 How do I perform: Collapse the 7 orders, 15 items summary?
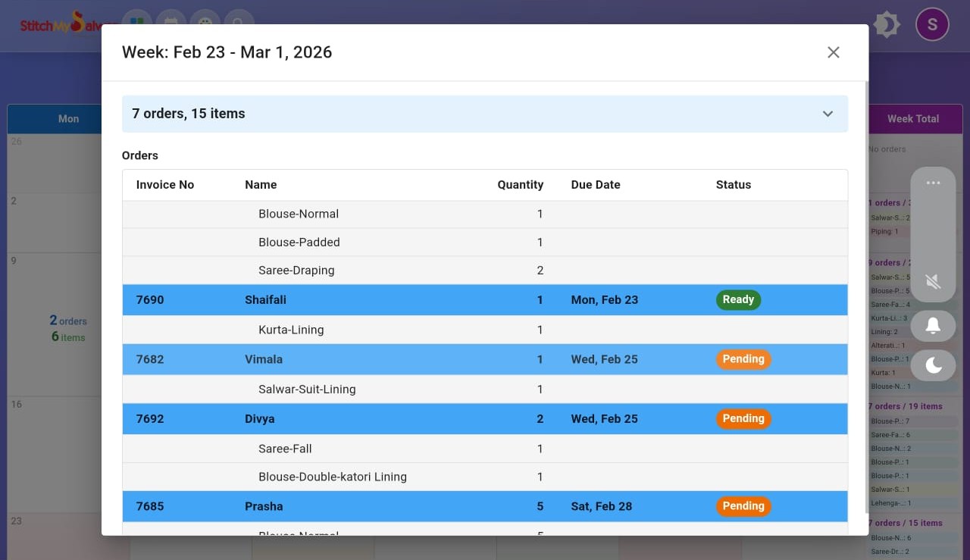pos(828,114)
